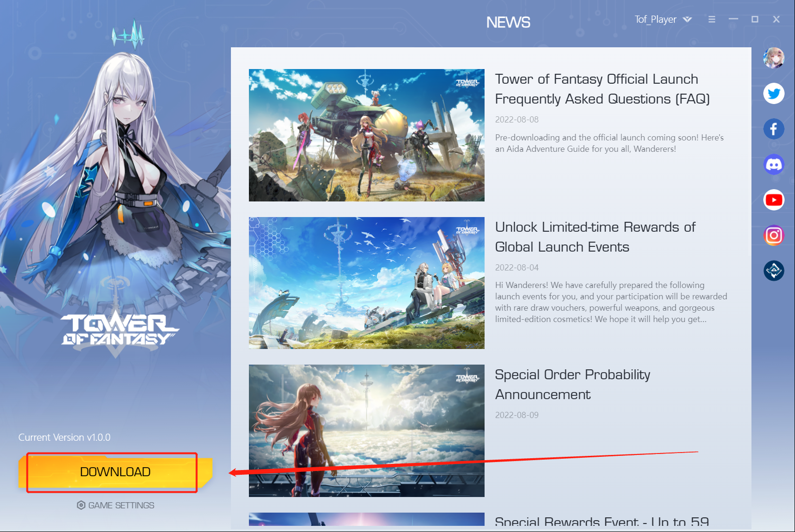
Task: Click the 2022-08-08 date text
Action: 517,120
